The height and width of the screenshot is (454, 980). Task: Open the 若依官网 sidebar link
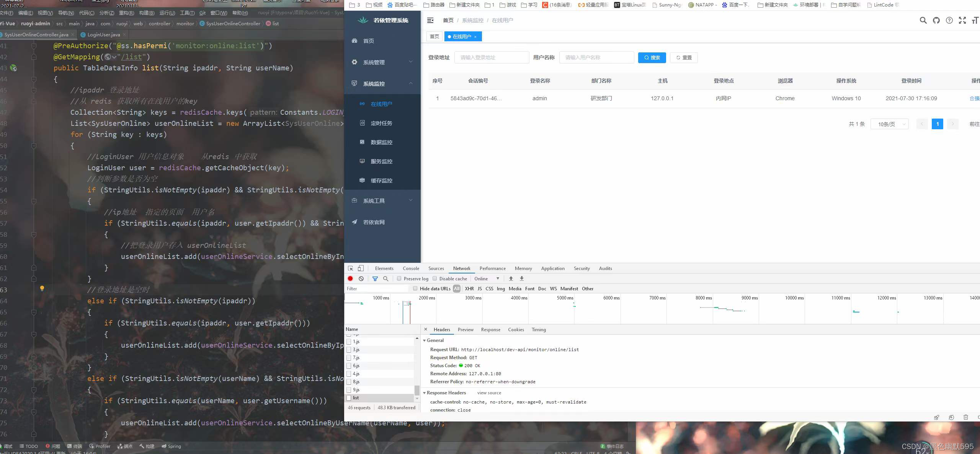pos(382,222)
